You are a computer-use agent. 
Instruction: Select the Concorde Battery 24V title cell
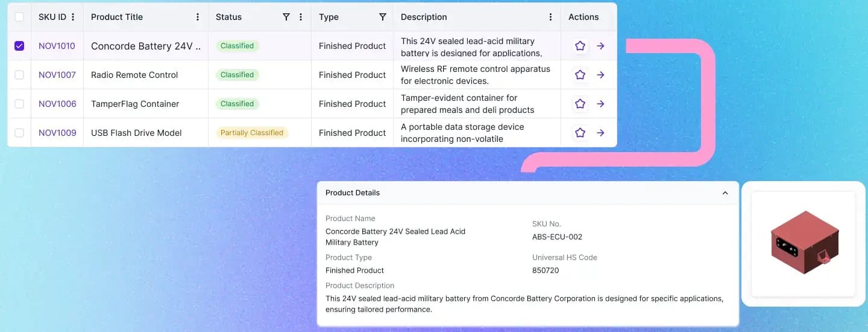point(146,46)
